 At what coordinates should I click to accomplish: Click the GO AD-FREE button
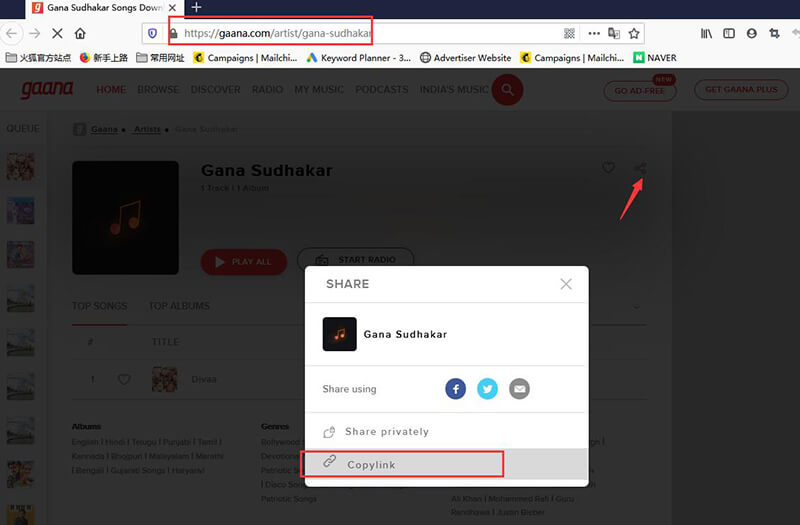click(640, 90)
